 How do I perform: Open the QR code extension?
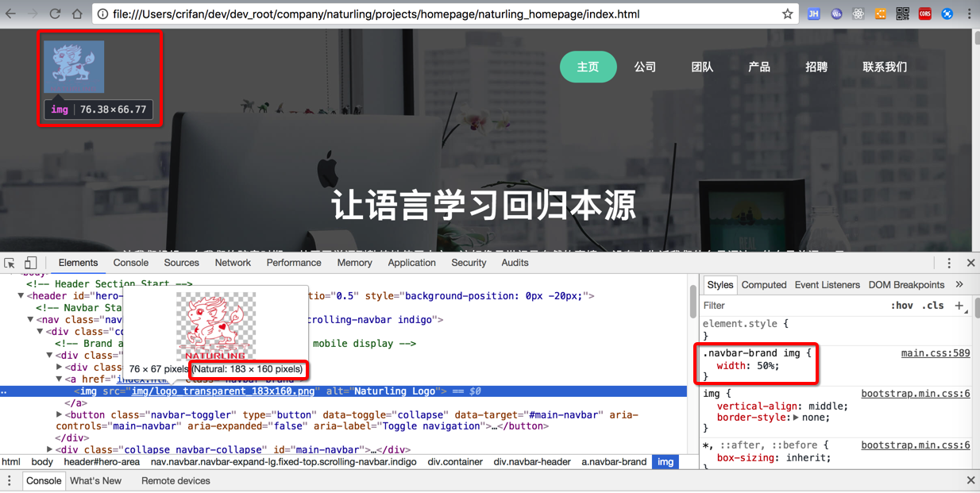click(903, 13)
